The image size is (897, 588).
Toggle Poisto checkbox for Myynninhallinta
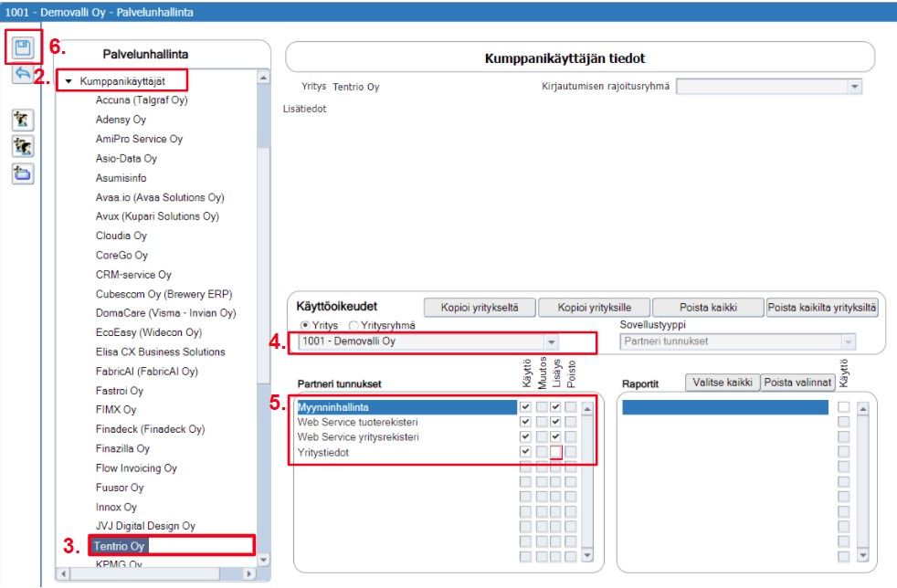(x=570, y=406)
